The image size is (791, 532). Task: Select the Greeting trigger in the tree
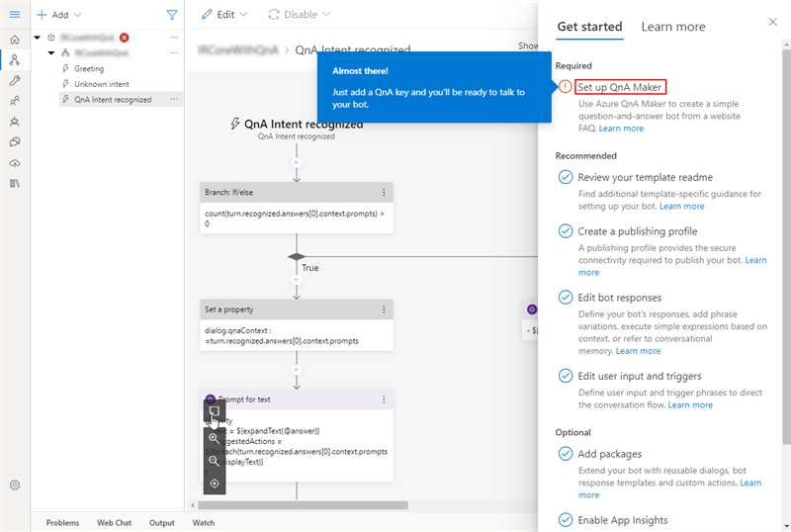89,69
